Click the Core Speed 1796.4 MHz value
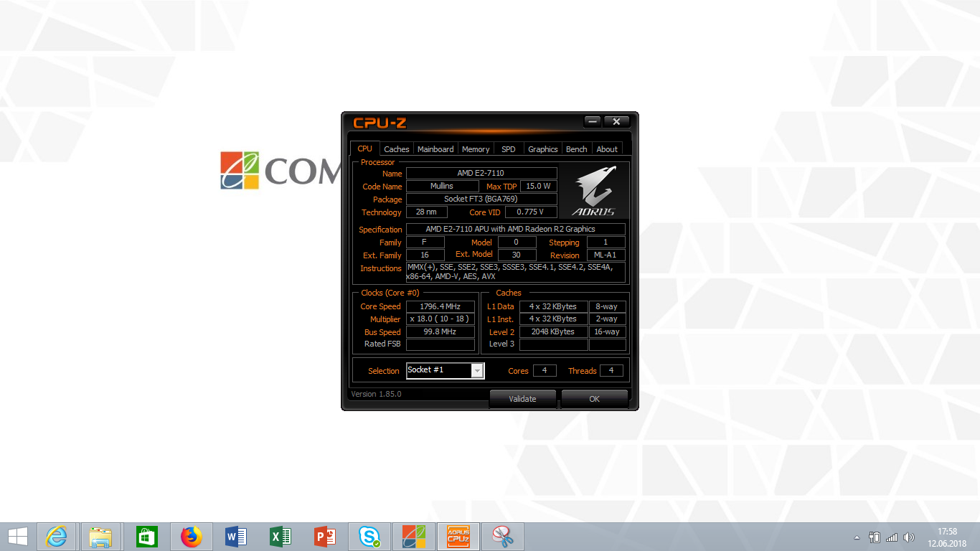 (440, 306)
